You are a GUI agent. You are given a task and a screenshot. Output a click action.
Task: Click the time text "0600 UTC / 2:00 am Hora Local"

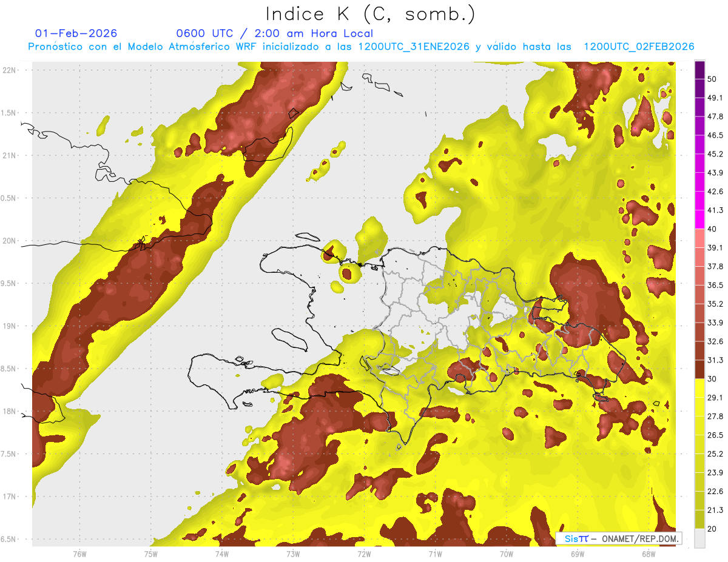click(275, 33)
